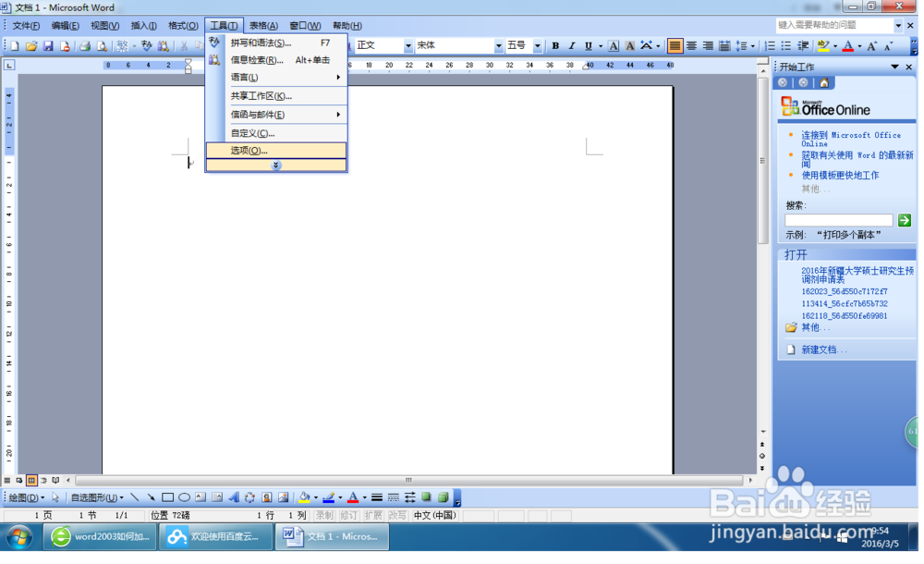The width and height of the screenshot is (924, 564).
Task: Select the oval shape tool
Action: coord(183,497)
